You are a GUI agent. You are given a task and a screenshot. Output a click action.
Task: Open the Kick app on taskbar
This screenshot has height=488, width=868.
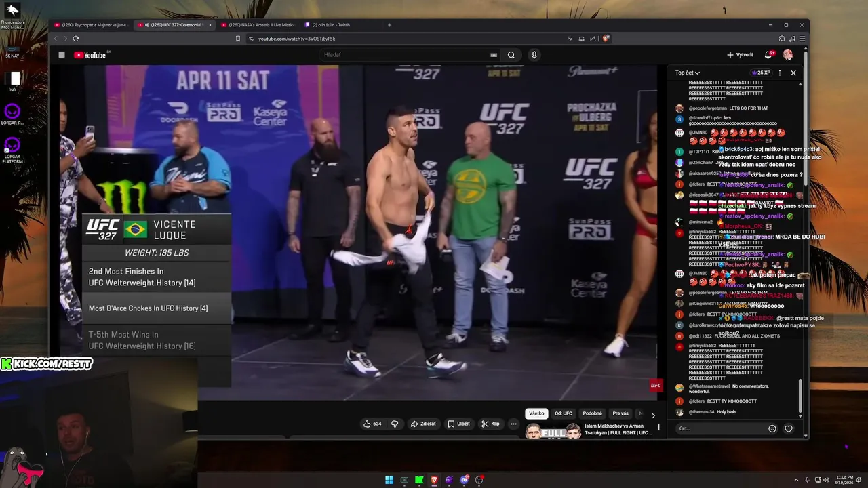pyautogui.click(x=419, y=480)
